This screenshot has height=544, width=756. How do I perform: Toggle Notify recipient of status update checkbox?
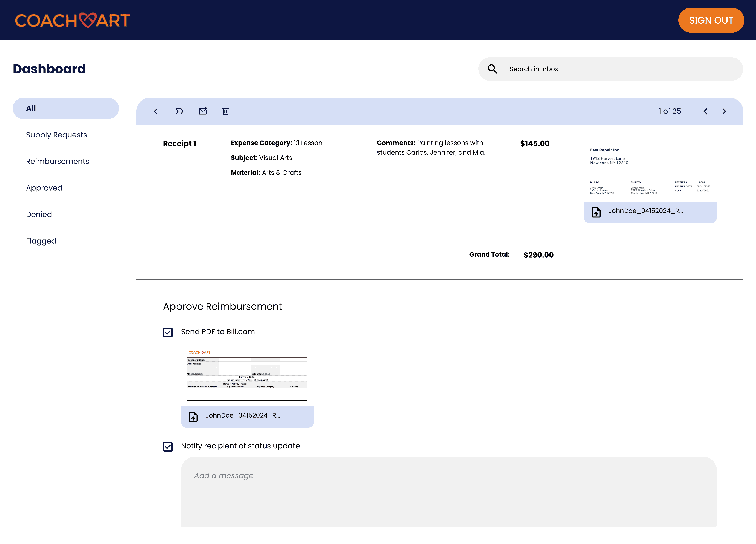[168, 447]
